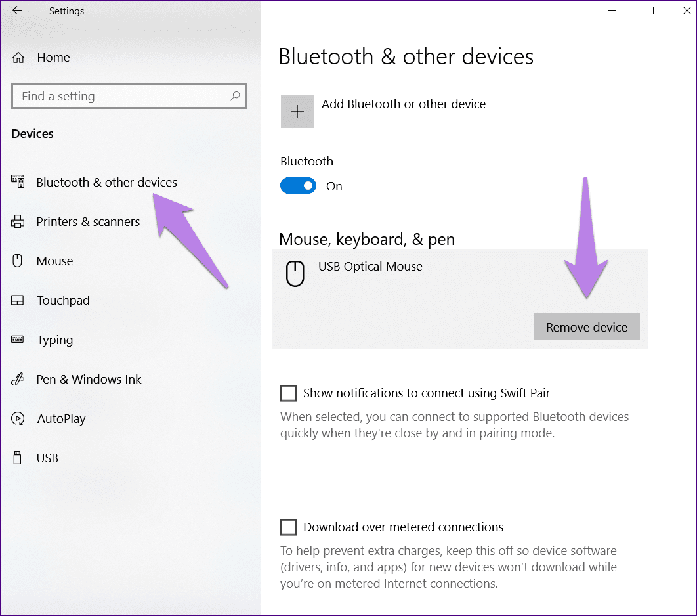Click the Touchpad sidebar icon
This screenshot has width=697, height=616.
click(17, 300)
